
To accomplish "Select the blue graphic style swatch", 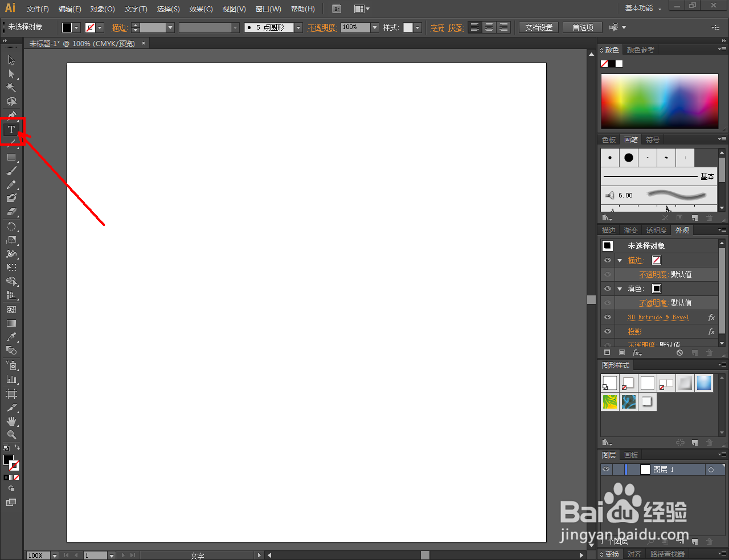I will [x=704, y=383].
